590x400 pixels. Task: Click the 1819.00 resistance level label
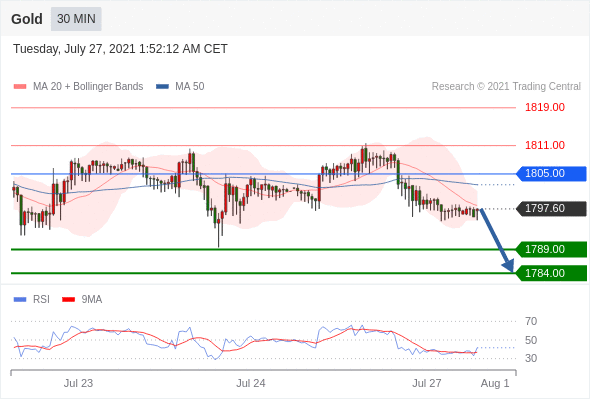click(x=545, y=108)
